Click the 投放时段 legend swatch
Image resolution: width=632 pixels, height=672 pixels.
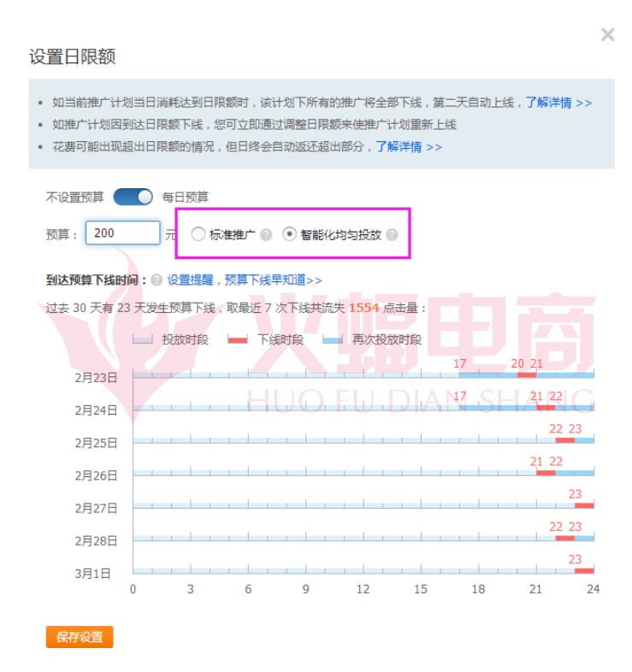point(142,340)
